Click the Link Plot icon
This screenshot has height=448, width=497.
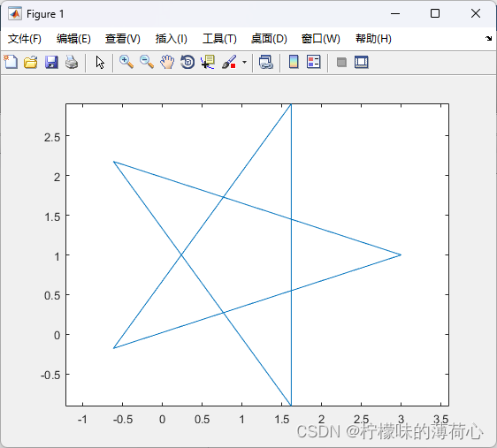(x=266, y=62)
